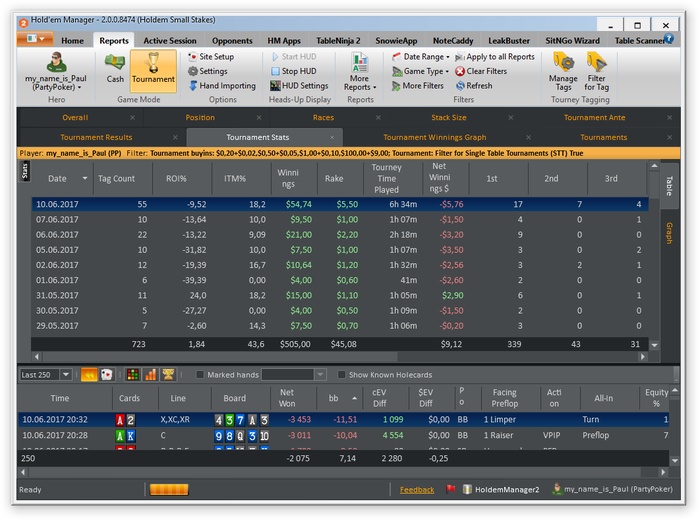Viewport: 700px width, 520px height.
Task: Expand the Stats side panel
Action: (25, 171)
